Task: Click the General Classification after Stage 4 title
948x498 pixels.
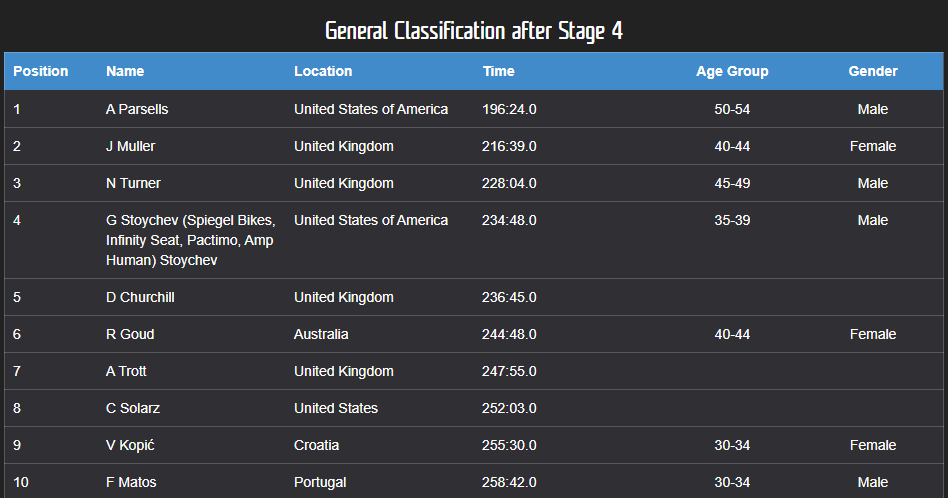Action: pos(474,31)
